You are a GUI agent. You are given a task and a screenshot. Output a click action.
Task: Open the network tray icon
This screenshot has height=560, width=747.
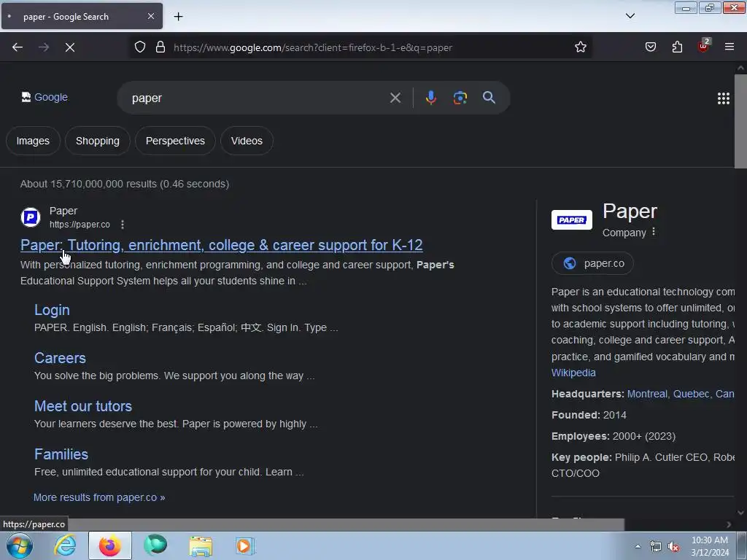(x=656, y=547)
